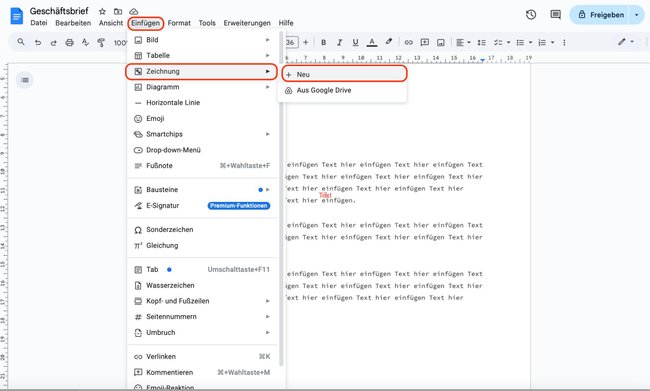The height and width of the screenshot is (391, 650).
Task: Click the Einfügen menu scrollbar
Action: click(x=281, y=198)
